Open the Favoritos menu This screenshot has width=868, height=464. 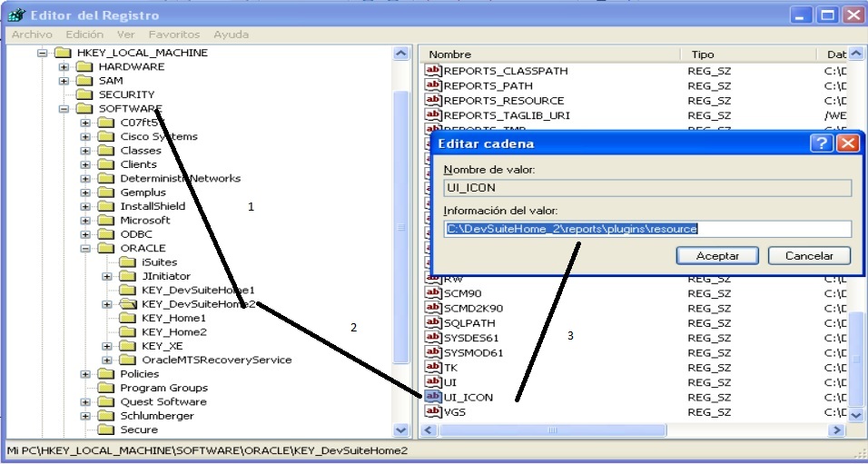click(174, 35)
